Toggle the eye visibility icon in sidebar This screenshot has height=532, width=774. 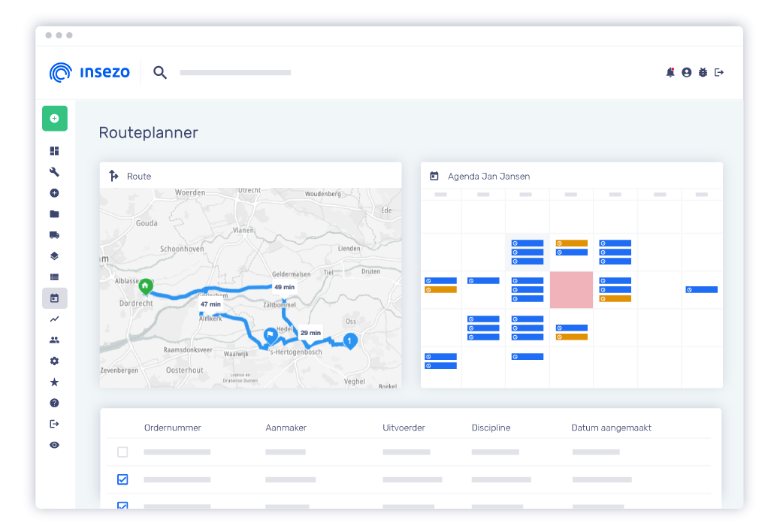coord(54,446)
